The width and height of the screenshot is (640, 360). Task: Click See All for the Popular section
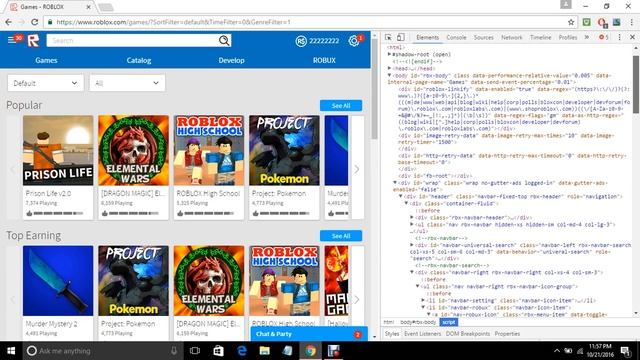click(x=341, y=105)
